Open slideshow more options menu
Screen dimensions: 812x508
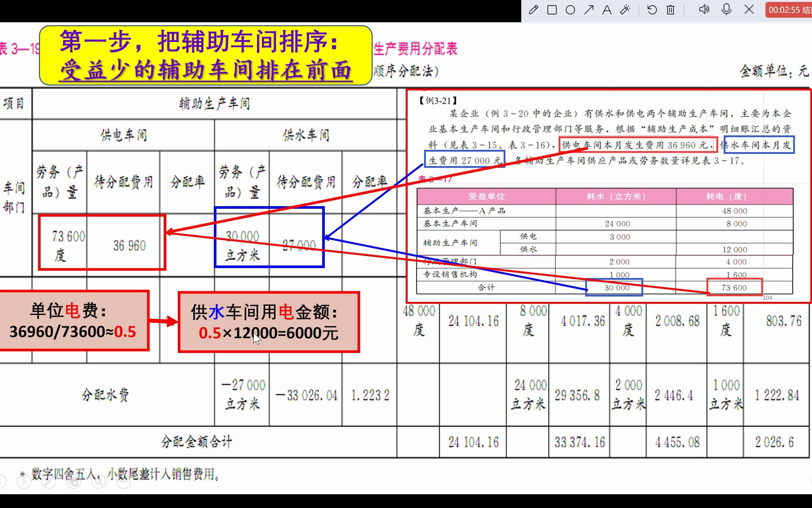pos(123,482)
